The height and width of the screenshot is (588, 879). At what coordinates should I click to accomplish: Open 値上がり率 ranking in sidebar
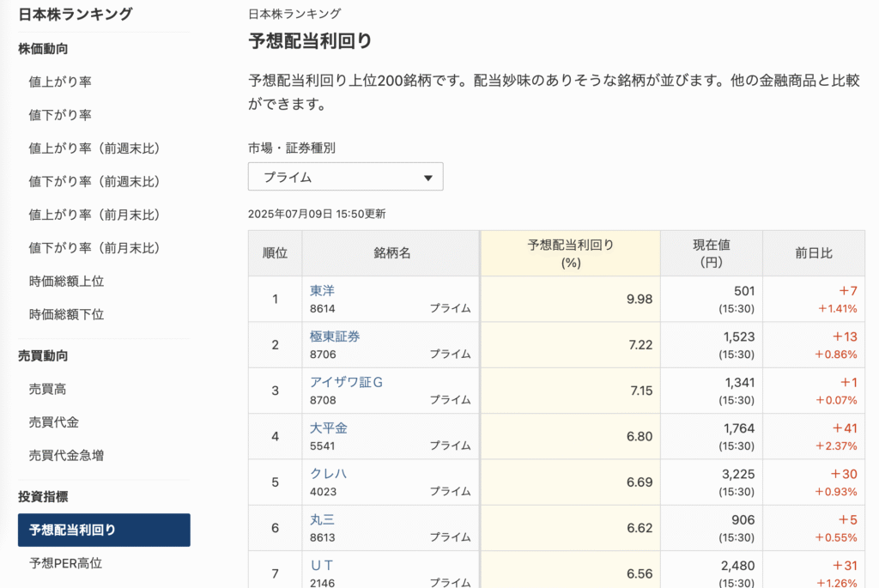60,82
